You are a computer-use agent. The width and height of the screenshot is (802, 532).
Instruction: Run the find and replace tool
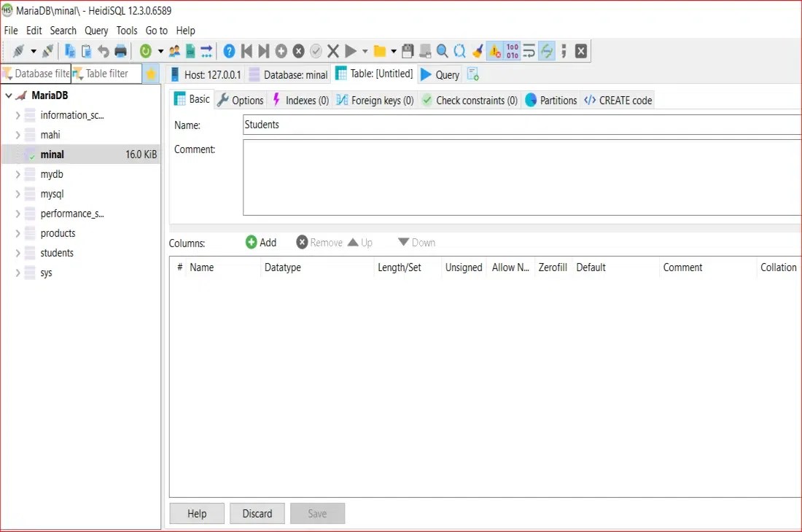[x=459, y=51]
